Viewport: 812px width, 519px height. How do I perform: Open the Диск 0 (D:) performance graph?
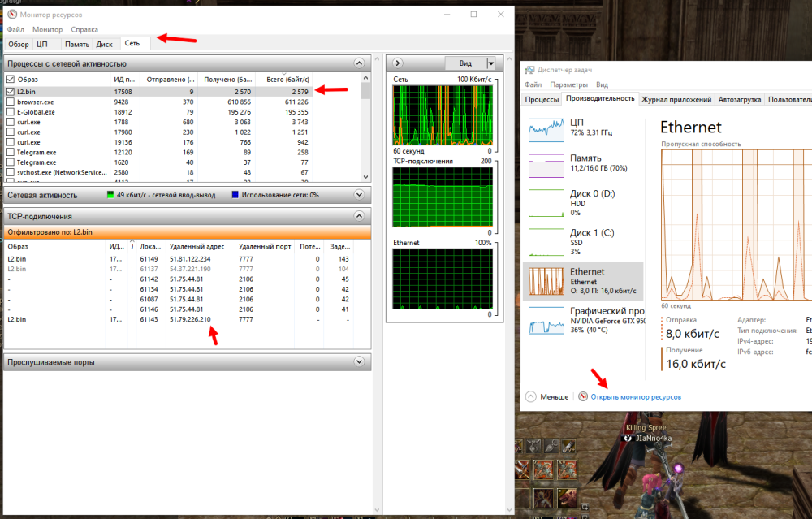point(546,202)
